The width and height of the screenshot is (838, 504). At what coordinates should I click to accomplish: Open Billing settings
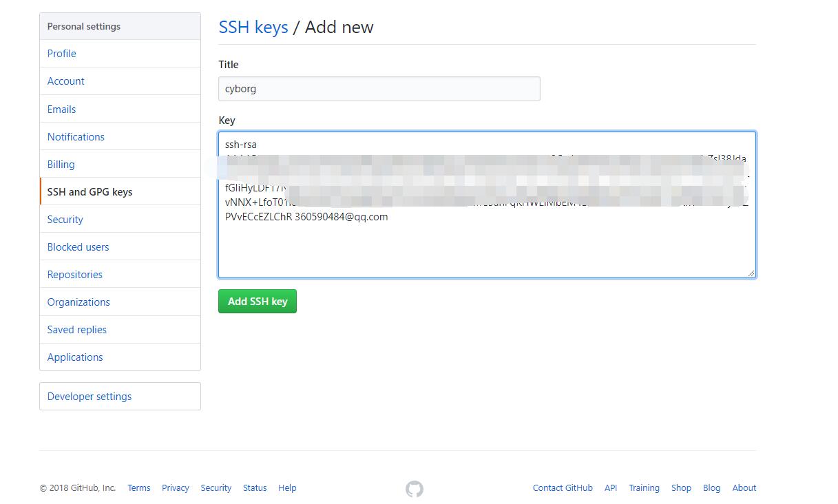120,164
